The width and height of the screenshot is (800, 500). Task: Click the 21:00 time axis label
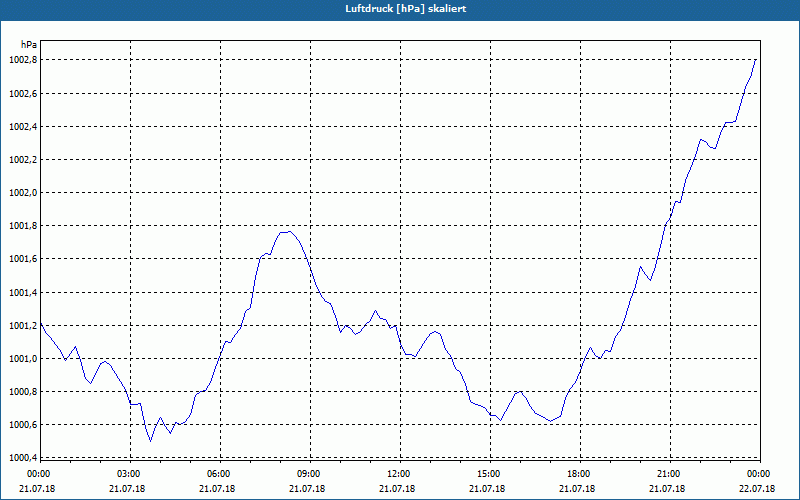(x=668, y=474)
